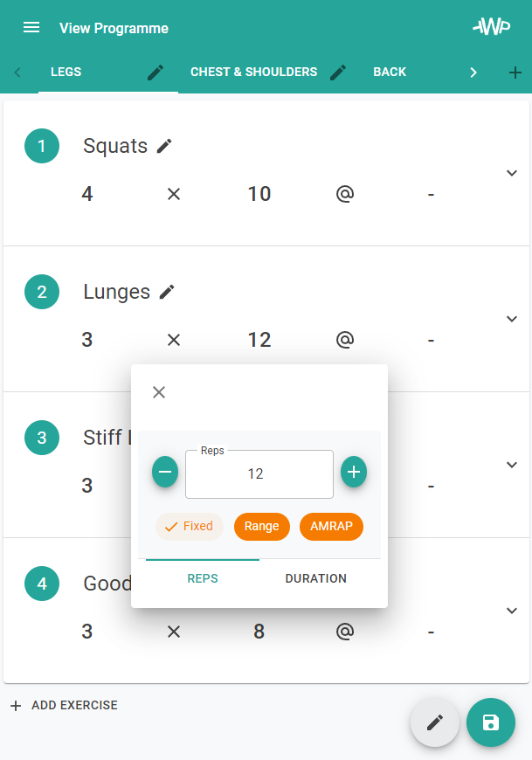Edit the Chest & Shoulders tab name
Viewport: 532px width, 760px height.
[x=338, y=73]
